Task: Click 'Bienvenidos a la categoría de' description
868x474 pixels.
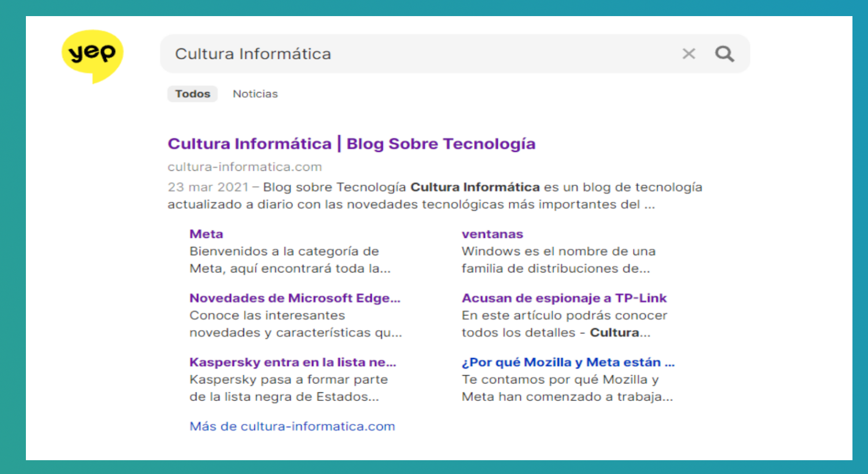Action: tap(284, 251)
